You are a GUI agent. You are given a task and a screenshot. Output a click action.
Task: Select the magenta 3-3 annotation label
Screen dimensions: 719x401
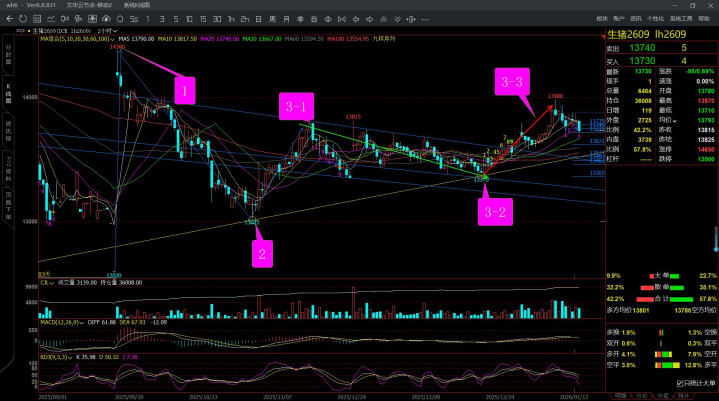511,82
